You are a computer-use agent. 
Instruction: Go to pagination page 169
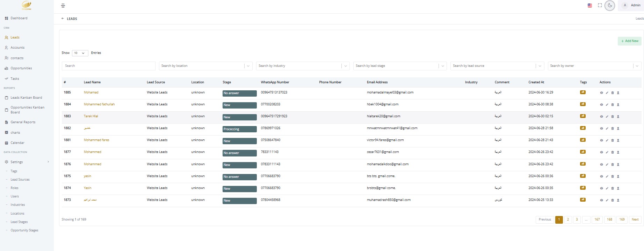(x=622, y=219)
